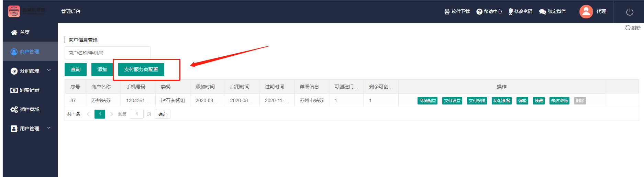Screen dimensions: 644x177
Task: Click the 插件商城 gears icon
Action: tap(14, 109)
